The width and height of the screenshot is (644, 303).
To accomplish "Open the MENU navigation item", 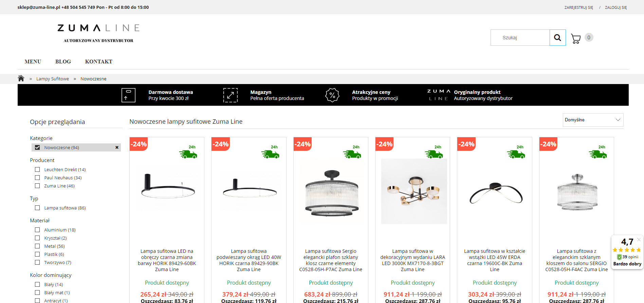I will 33,62.
